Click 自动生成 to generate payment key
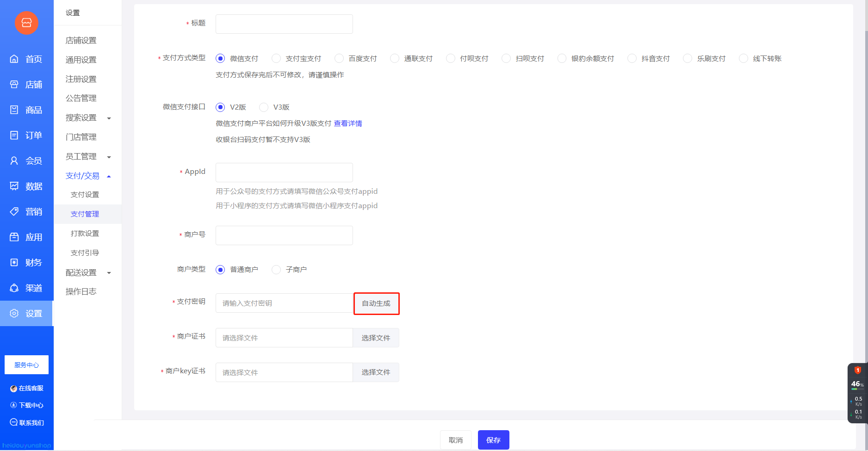868x451 pixels. point(376,303)
